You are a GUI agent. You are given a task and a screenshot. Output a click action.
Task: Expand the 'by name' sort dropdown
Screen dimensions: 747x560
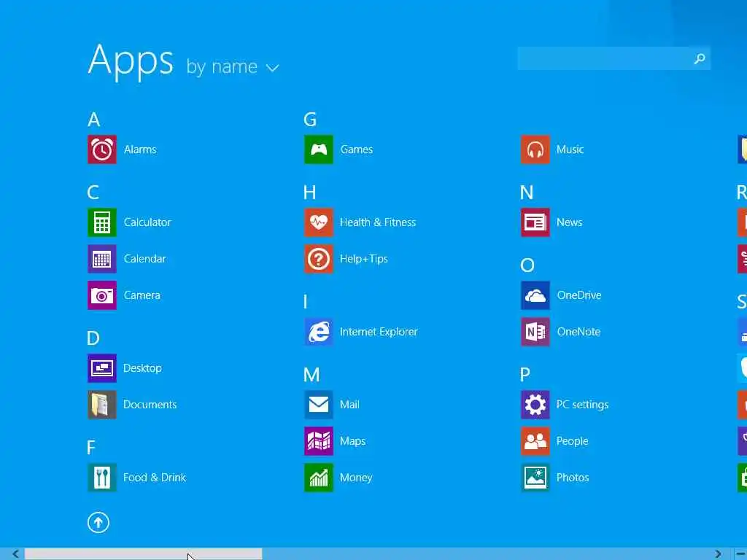point(233,66)
